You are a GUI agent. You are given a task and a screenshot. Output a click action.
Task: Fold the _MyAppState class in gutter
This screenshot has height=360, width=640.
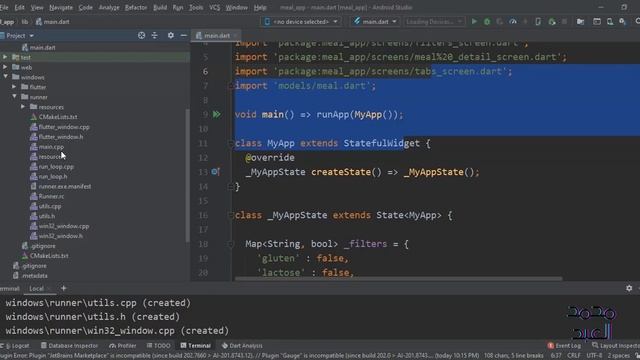click(x=230, y=215)
